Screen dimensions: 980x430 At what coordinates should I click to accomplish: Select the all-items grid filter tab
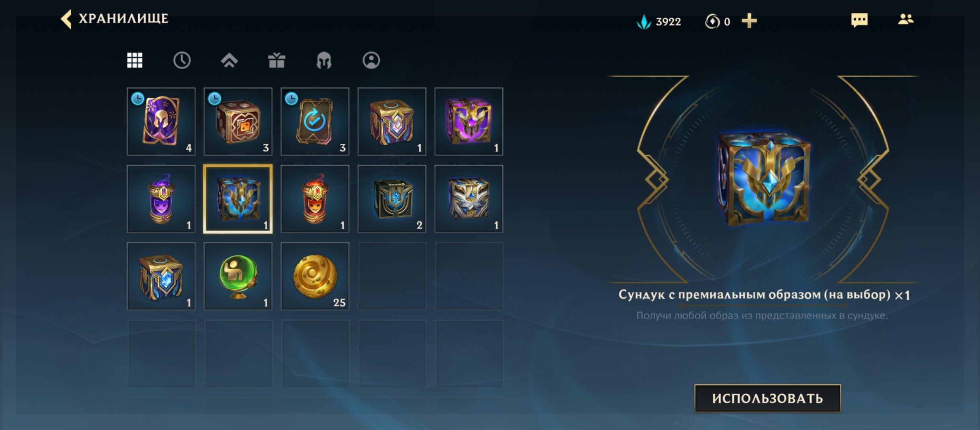pos(135,61)
